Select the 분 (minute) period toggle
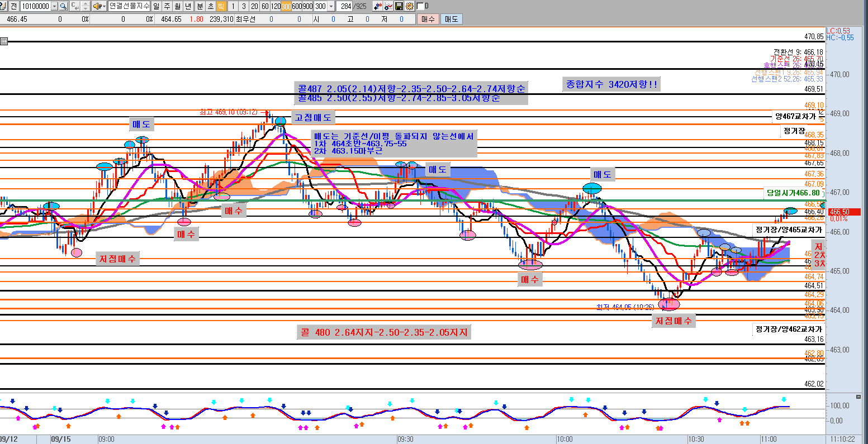Viewport: 868px width, 444px height. [x=199, y=6]
